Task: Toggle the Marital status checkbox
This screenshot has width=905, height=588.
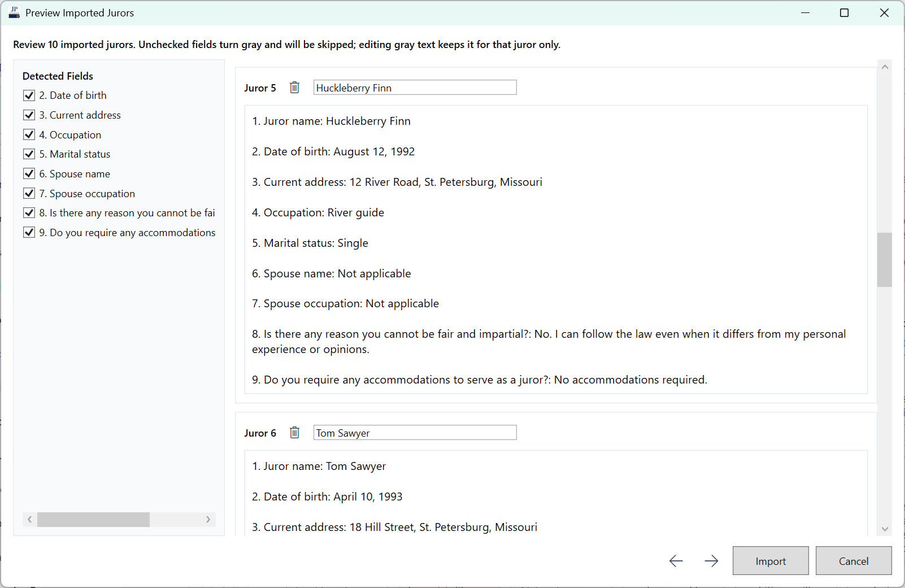Action: pyautogui.click(x=29, y=154)
